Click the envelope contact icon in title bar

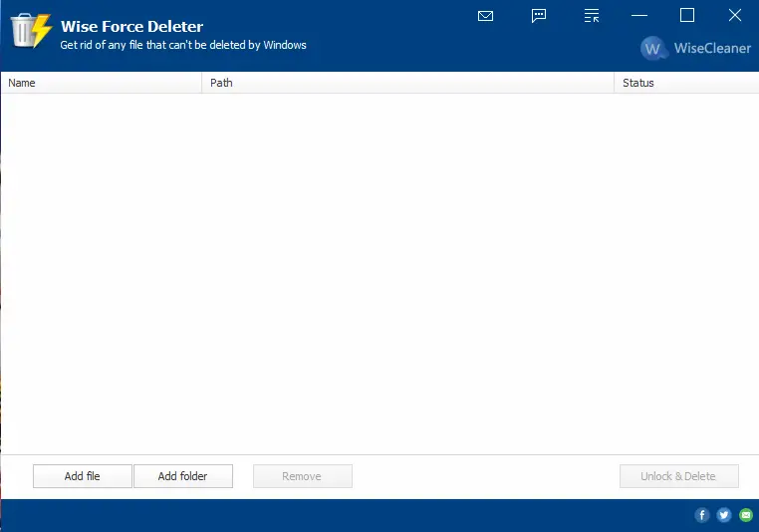click(485, 16)
